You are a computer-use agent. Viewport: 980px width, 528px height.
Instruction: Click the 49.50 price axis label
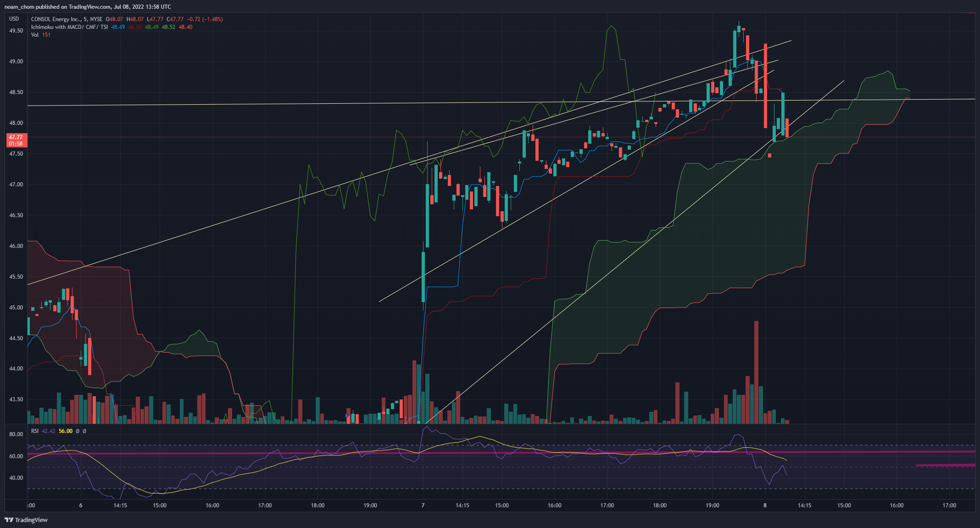click(16, 31)
